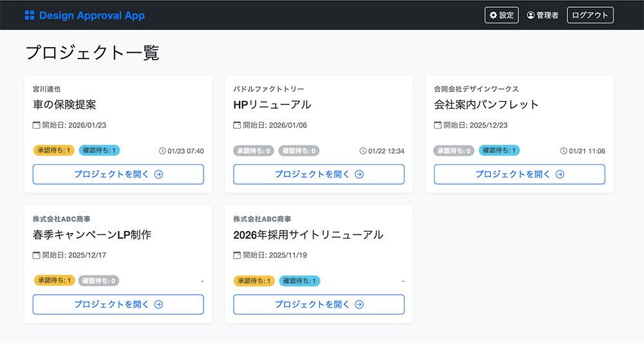Open the HPリニューアル project

click(x=318, y=174)
